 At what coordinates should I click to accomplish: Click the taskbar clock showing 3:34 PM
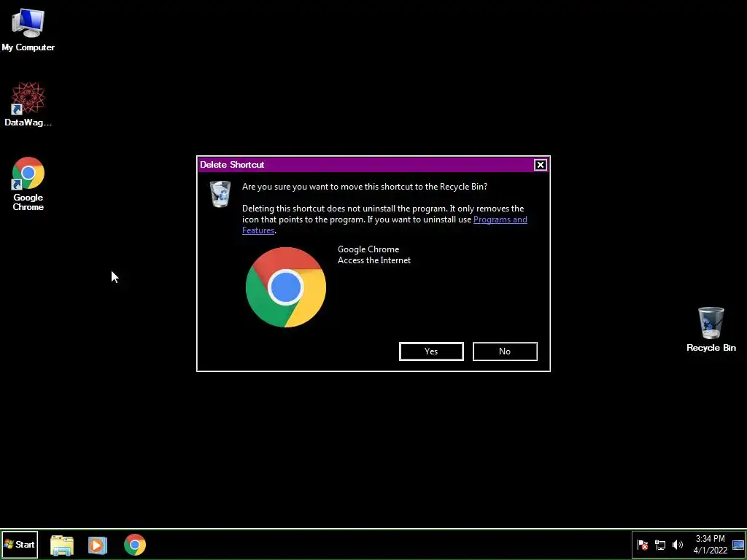pos(711,545)
